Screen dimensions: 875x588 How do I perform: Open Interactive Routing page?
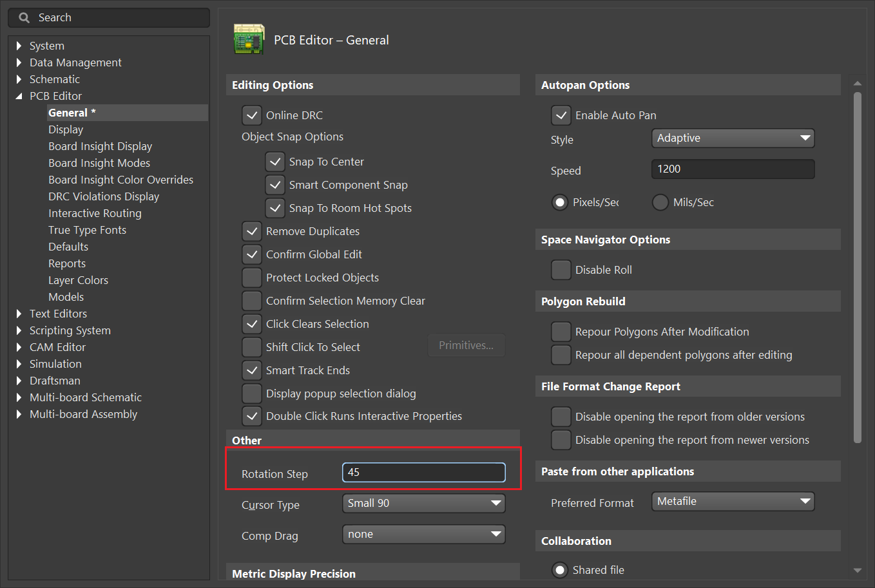(x=95, y=213)
